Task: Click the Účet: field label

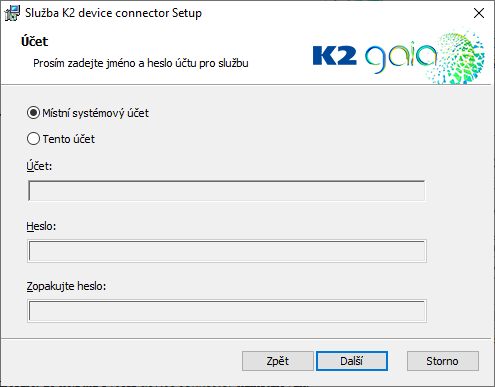Action: point(39,166)
